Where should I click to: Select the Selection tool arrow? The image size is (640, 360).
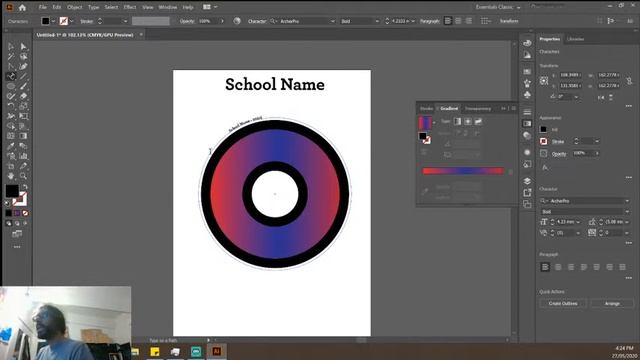coord(11,47)
